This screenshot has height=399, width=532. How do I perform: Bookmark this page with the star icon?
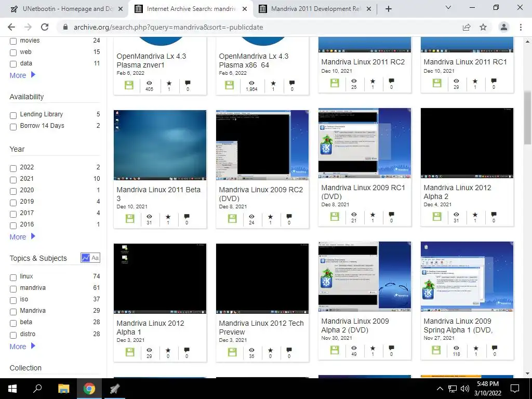click(483, 27)
